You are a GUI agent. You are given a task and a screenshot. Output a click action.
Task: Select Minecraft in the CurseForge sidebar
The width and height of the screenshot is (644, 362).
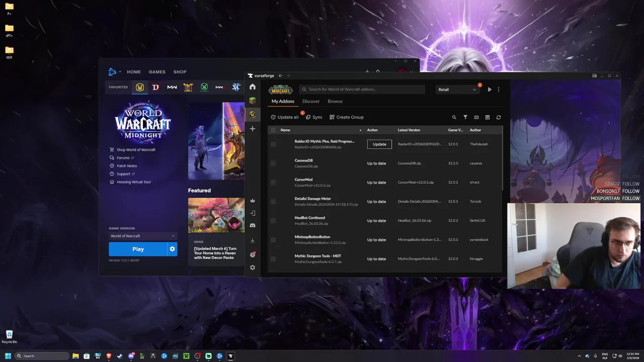(x=253, y=101)
